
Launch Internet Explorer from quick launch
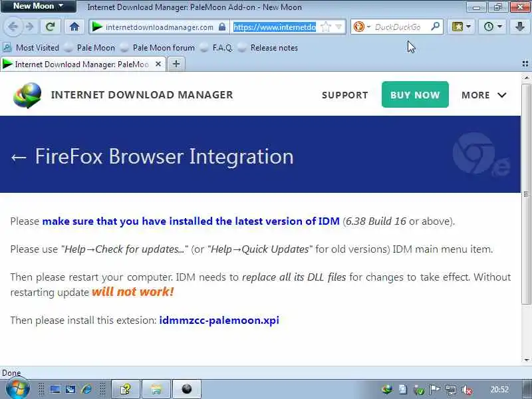coord(86,390)
